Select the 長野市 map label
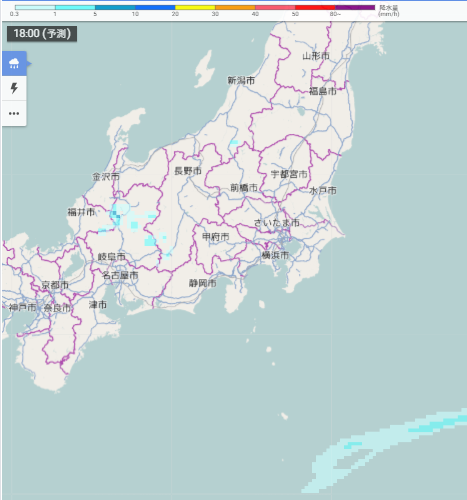The width and height of the screenshot is (467, 500). coord(188,171)
